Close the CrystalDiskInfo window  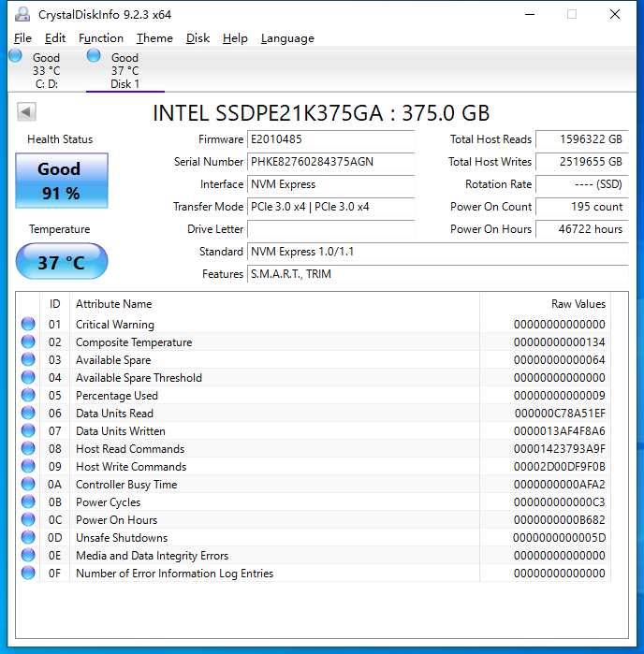click(x=615, y=15)
